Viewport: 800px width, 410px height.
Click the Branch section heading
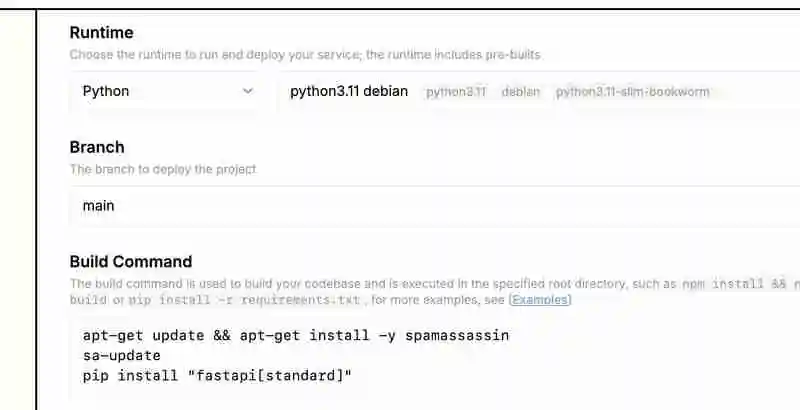point(97,147)
